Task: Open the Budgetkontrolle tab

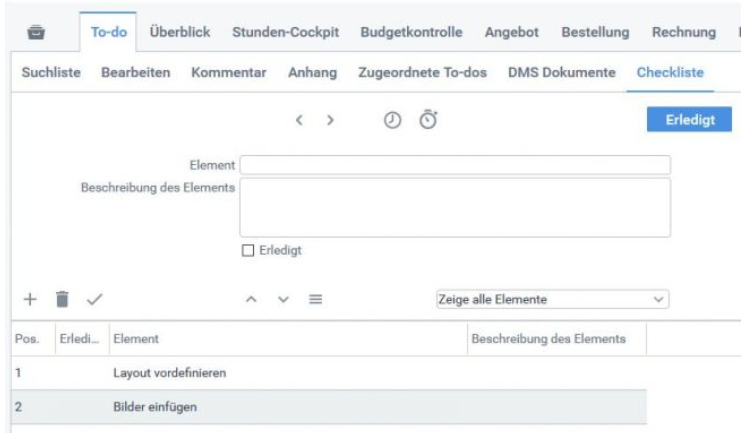Action: pyautogui.click(x=412, y=32)
